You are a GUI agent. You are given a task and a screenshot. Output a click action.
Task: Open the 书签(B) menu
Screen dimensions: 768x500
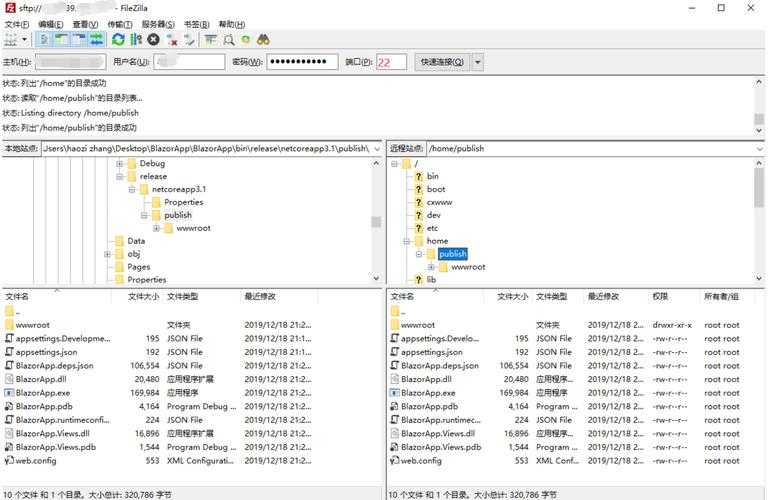[196, 24]
